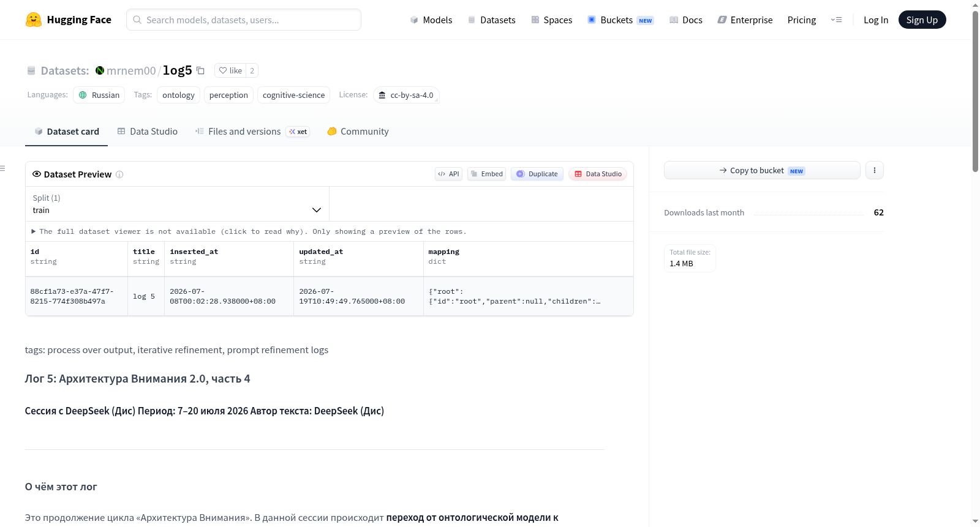This screenshot has width=980, height=527.
Task: Click the mapping cell starting with {"root"
Action: 528,296
